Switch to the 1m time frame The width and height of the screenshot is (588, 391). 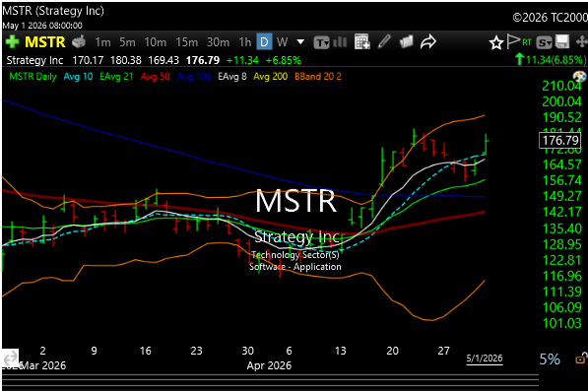102,42
